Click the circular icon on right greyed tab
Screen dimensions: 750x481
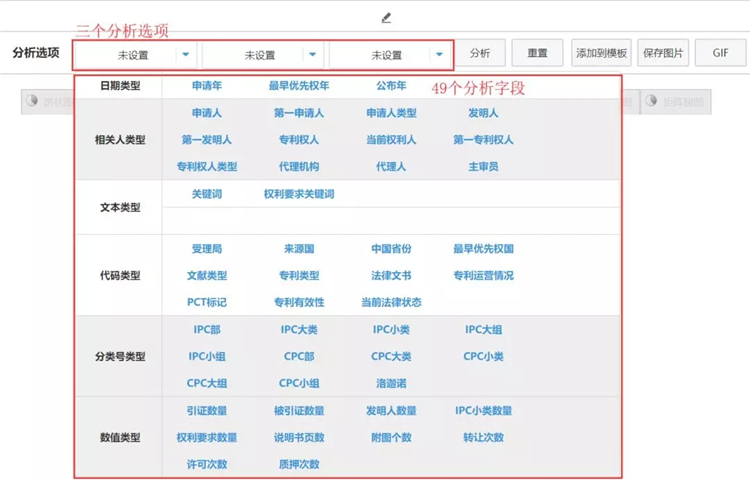(x=651, y=101)
